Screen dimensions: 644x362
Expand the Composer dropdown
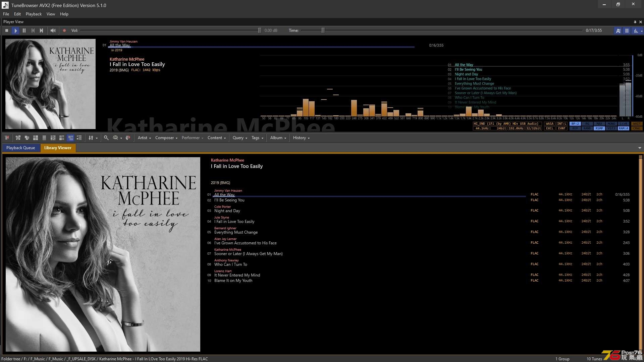coord(166,138)
